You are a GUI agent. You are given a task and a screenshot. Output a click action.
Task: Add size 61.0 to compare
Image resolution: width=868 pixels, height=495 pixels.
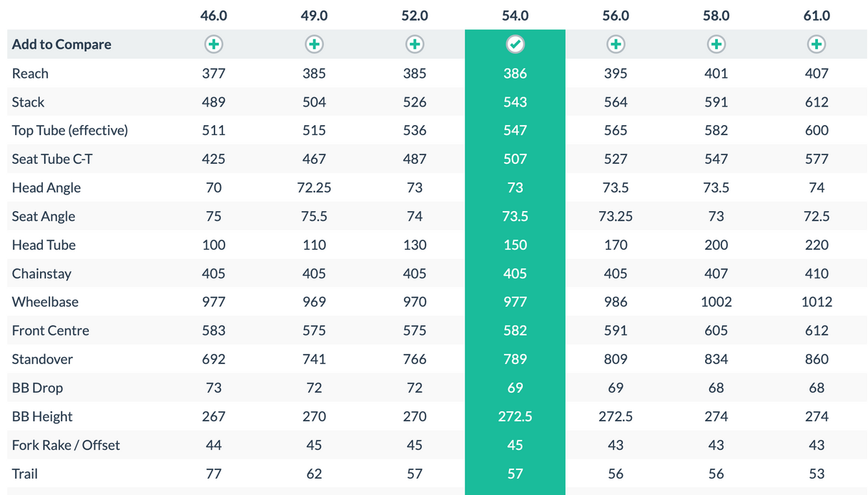(817, 44)
